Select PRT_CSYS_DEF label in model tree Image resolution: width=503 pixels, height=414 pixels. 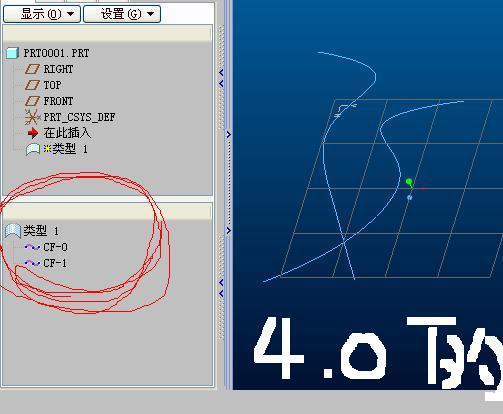click(x=79, y=117)
